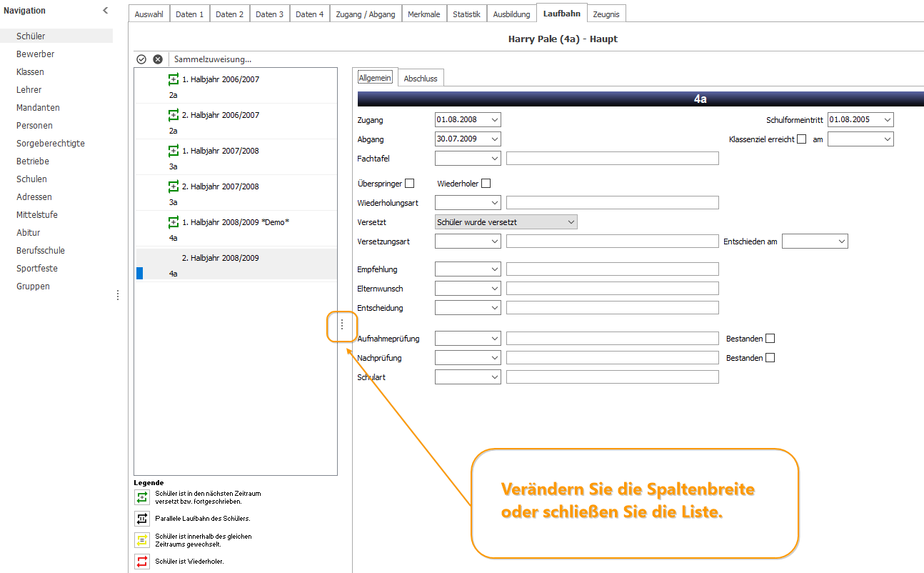Open the Elternwunsch dropdown

point(495,289)
